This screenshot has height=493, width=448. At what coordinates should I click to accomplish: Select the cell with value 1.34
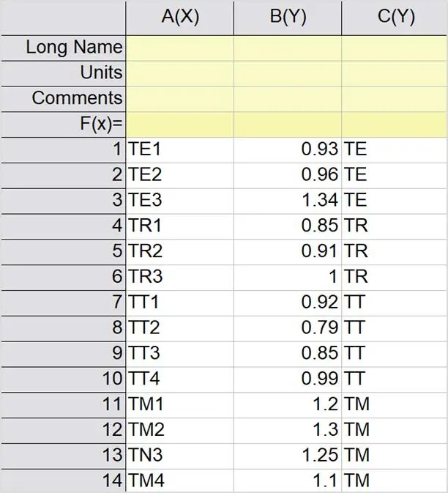click(288, 201)
